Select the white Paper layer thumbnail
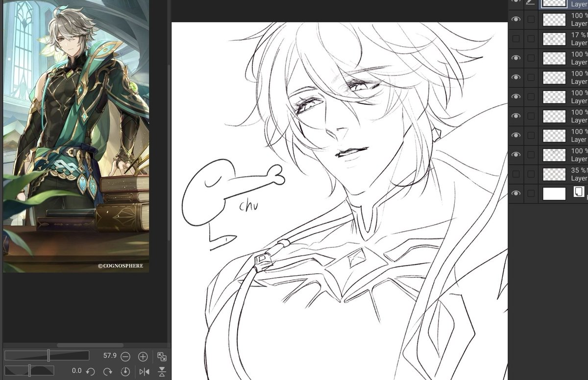The height and width of the screenshot is (380, 588). tap(554, 193)
